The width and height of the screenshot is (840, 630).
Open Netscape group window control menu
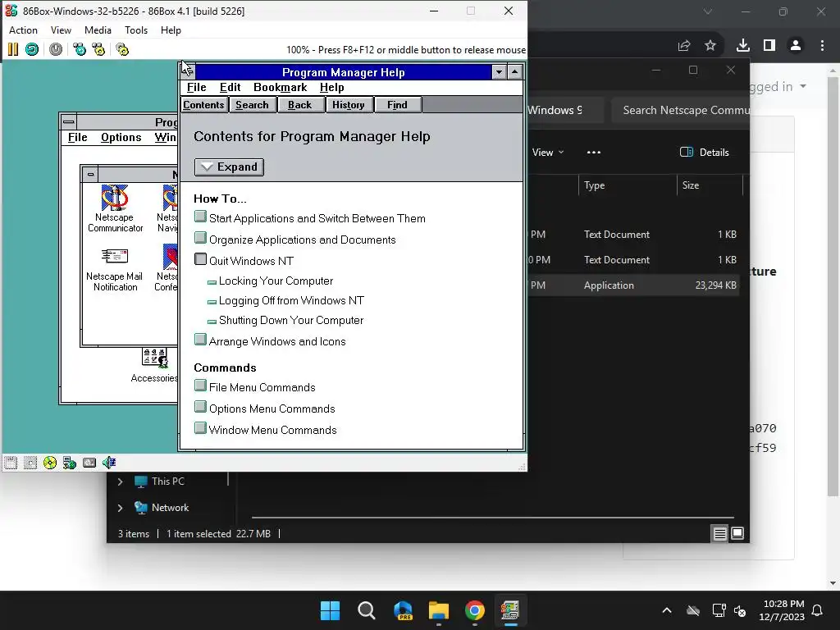[90, 174]
